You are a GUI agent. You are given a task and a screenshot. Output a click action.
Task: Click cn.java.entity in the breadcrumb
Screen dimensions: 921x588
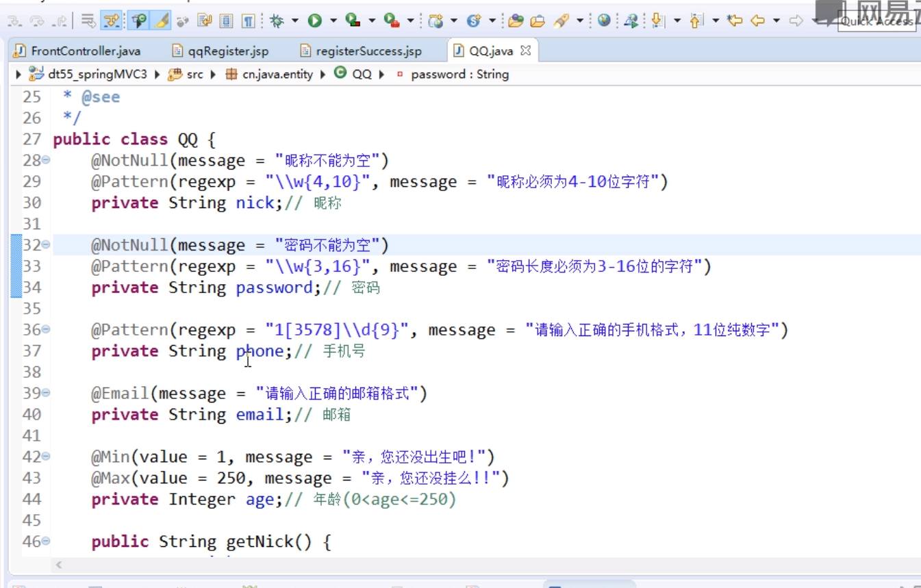[269, 74]
